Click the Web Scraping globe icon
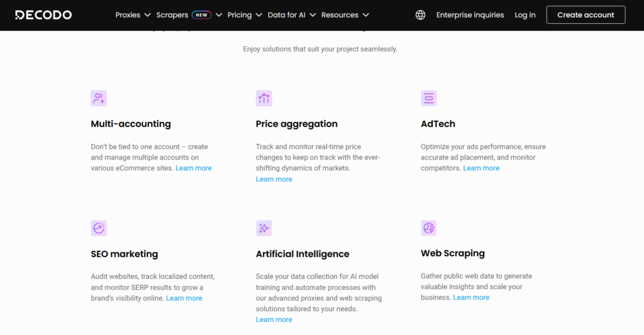644x335 pixels. [x=429, y=228]
